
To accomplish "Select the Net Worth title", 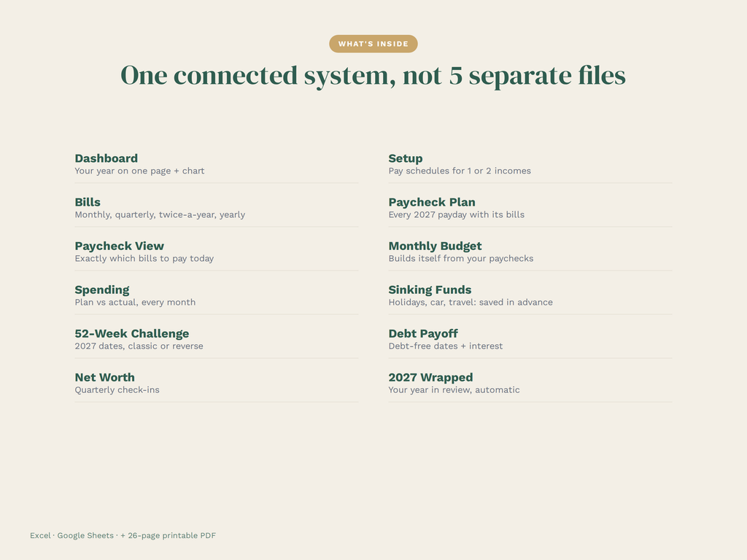I will 105,377.
